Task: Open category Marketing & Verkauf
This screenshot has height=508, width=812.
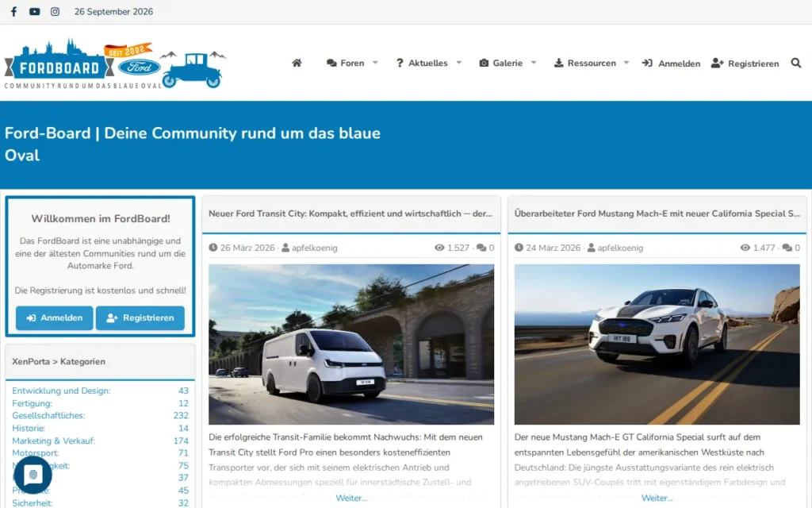Action: [54, 441]
